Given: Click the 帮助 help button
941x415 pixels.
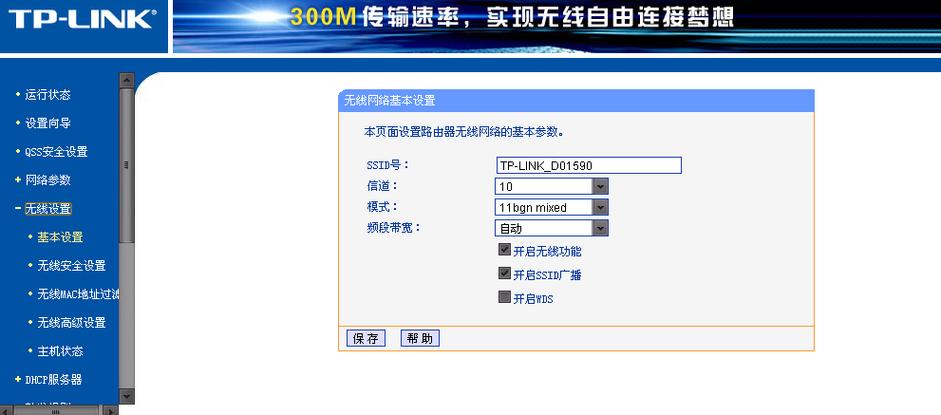Looking at the screenshot, I should (420, 338).
